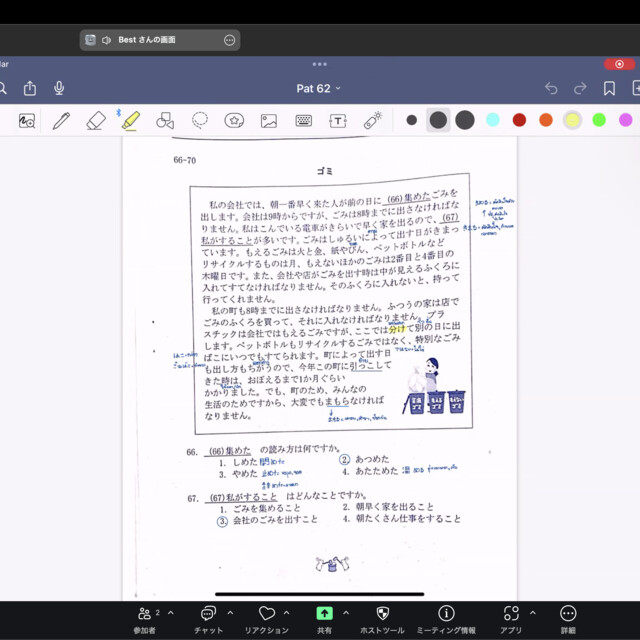Choose the thickest pen stroke size

coord(464,120)
